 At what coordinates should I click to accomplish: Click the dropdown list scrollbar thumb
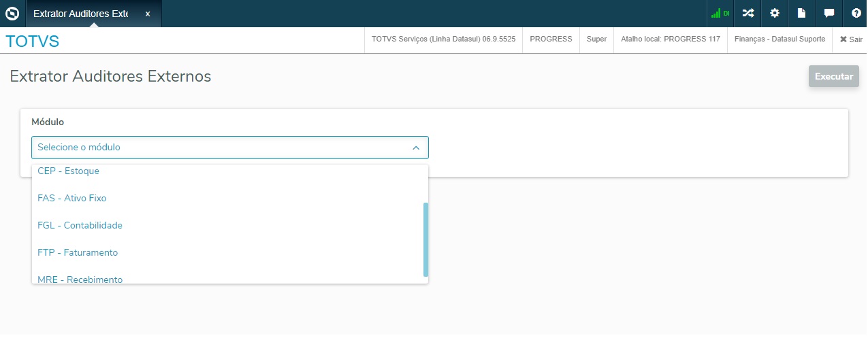pos(426,239)
